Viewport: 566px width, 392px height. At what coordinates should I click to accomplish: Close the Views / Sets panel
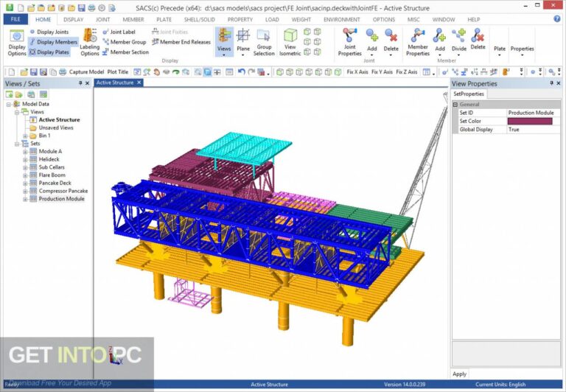[87, 83]
